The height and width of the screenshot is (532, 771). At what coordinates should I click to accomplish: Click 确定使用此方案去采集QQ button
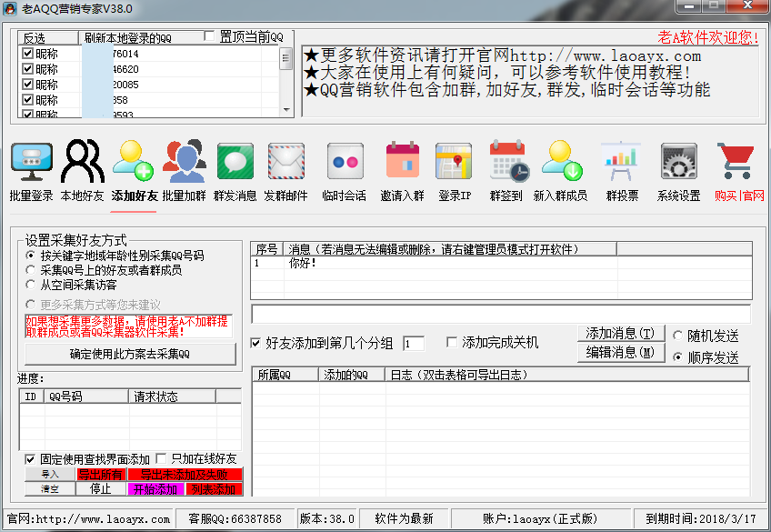[130, 354]
